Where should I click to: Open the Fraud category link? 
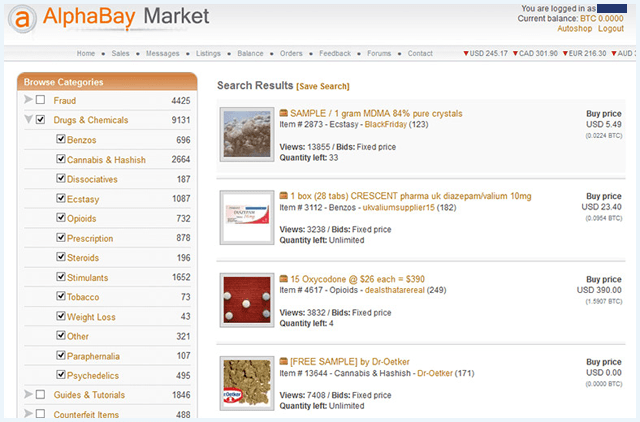(x=64, y=100)
